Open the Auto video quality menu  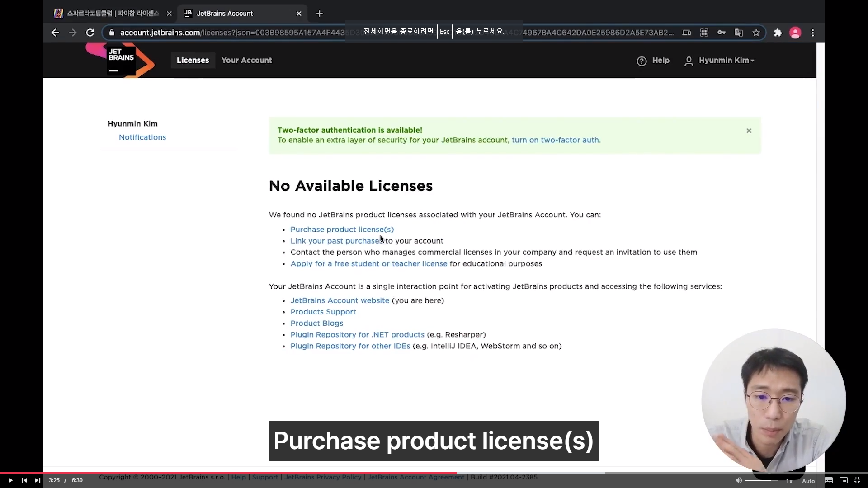point(808,481)
